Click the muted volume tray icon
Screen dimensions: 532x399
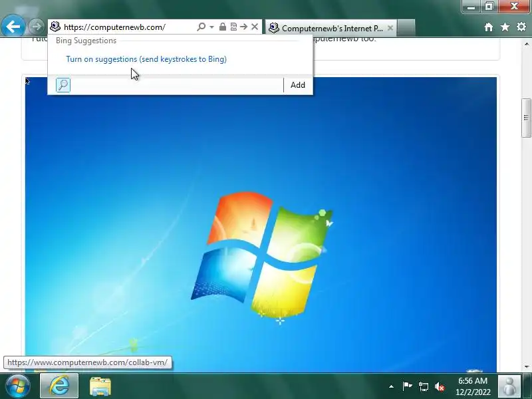pyautogui.click(x=440, y=386)
